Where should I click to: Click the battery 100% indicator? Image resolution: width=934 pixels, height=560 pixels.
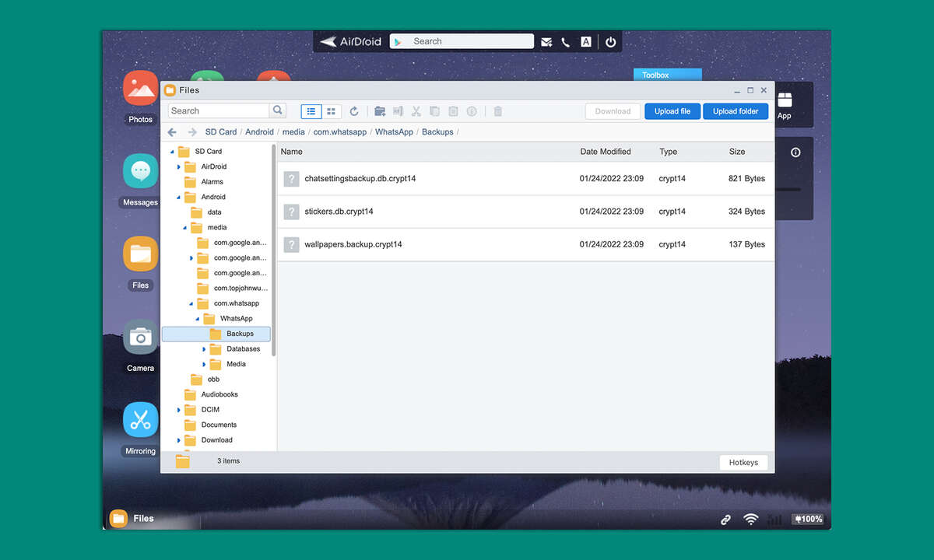click(807, 519)
